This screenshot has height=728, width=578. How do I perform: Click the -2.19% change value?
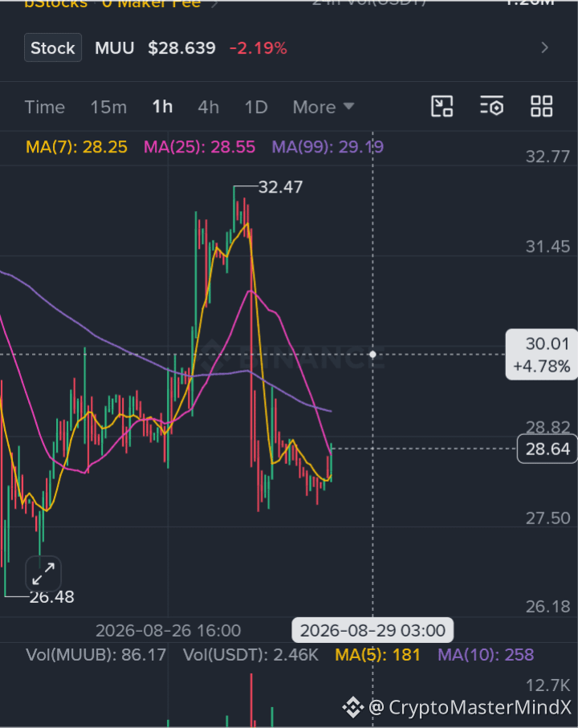tap(258, 48)
